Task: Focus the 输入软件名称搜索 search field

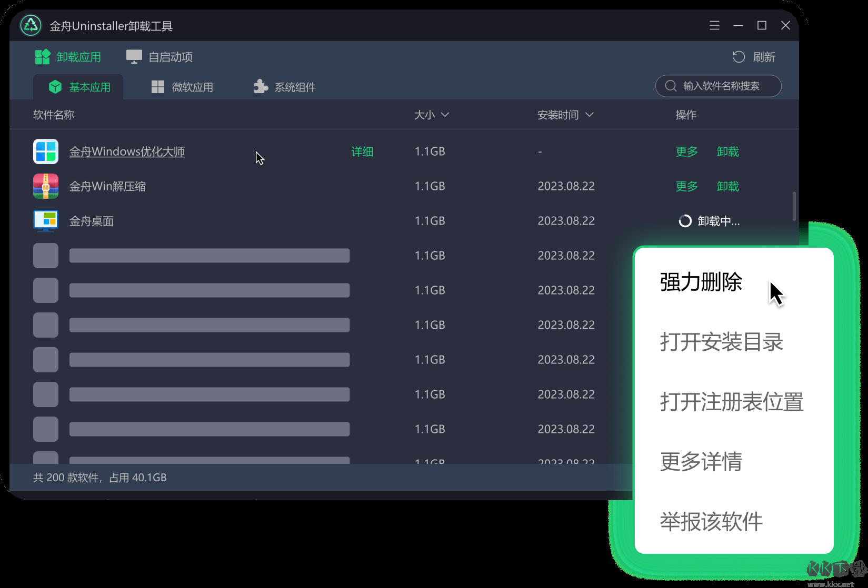Action: click(x=718, y=86)
